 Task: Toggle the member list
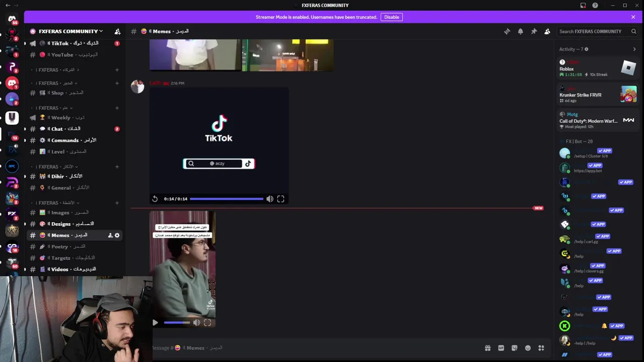pos(547,31)
